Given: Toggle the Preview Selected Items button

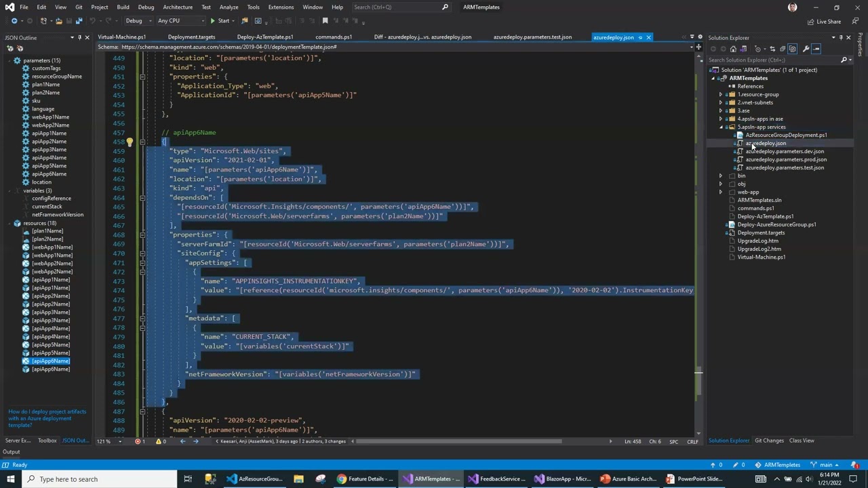Looking at the screenshot, I should pos(816,49).
